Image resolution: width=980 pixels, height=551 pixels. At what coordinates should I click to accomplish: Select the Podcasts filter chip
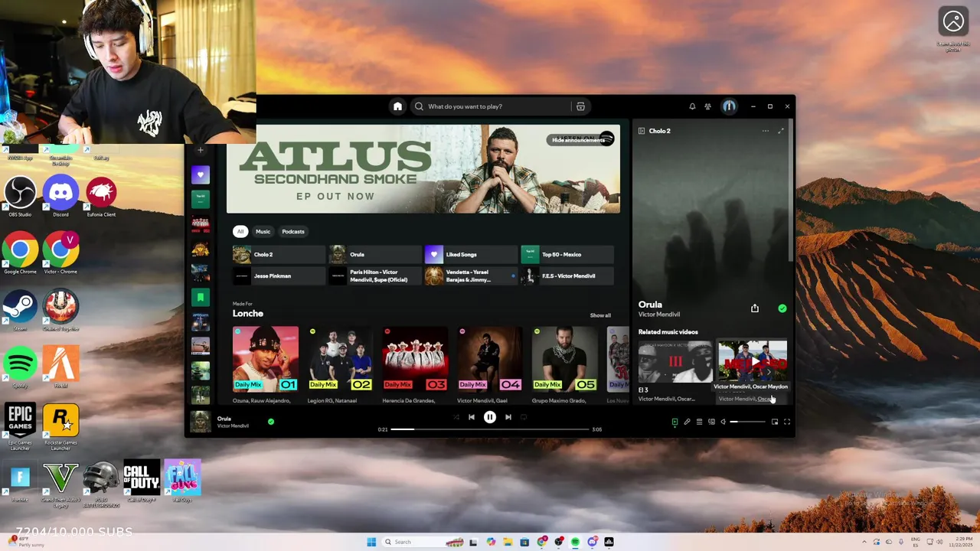coord(293,231)
